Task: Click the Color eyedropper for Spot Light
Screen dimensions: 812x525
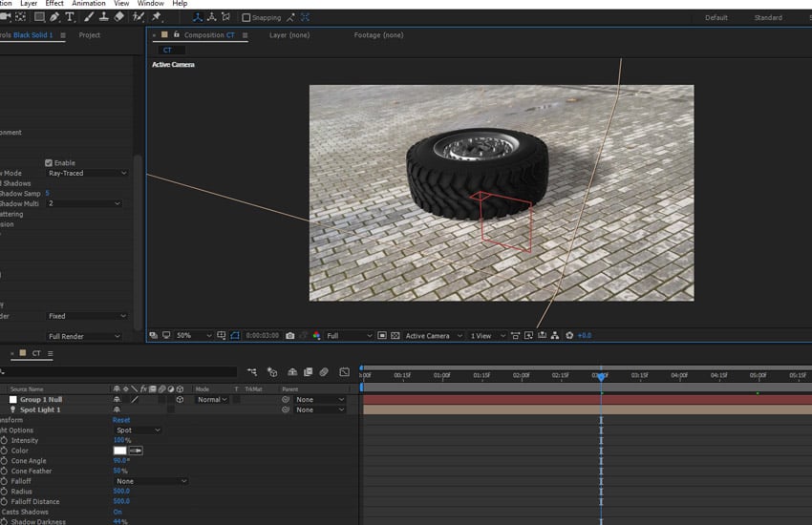Action: coord(136,451)
